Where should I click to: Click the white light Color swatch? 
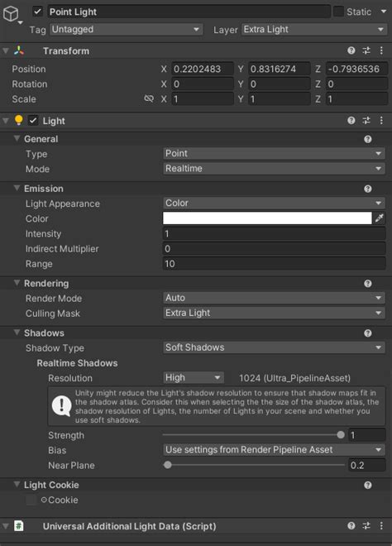(267, 218)
